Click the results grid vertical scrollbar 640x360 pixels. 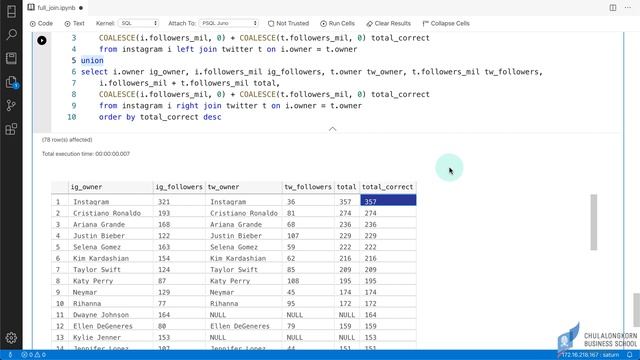click(x=593, y=222)
